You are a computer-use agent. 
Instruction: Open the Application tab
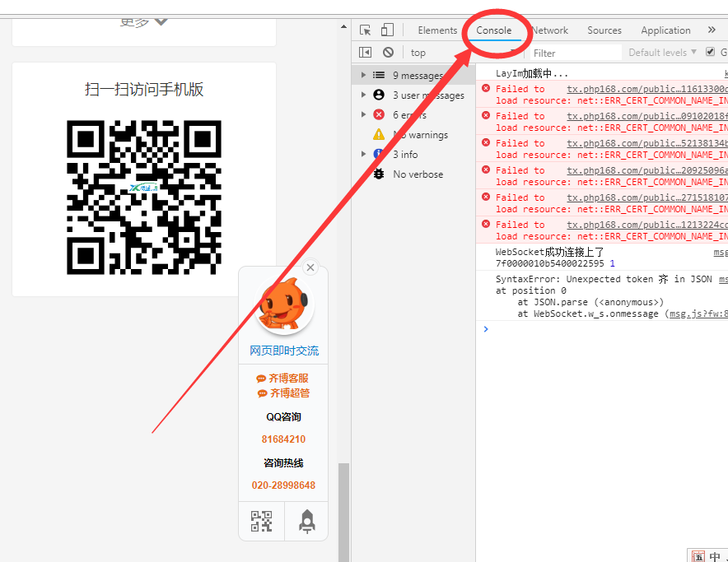pyautogui.click(x=665, y=30)
